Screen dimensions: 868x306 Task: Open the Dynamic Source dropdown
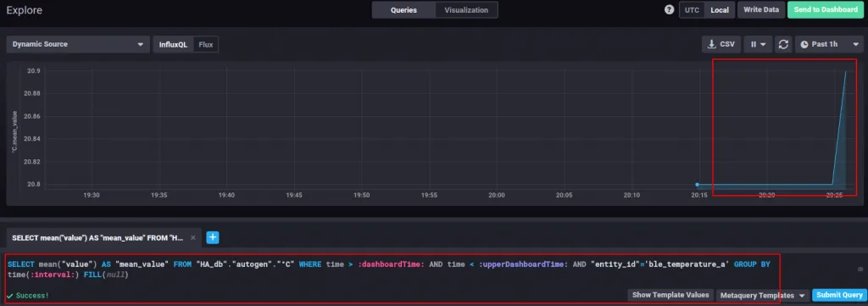pos(78,44)
